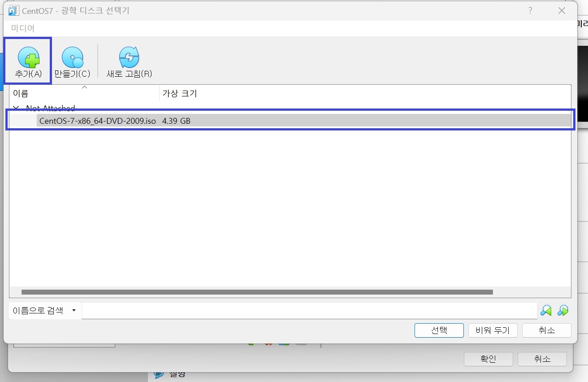This screenshot has height=382, width=588.
Task: Click the horizontal scrollbar in list
Action: coord(257,292)
